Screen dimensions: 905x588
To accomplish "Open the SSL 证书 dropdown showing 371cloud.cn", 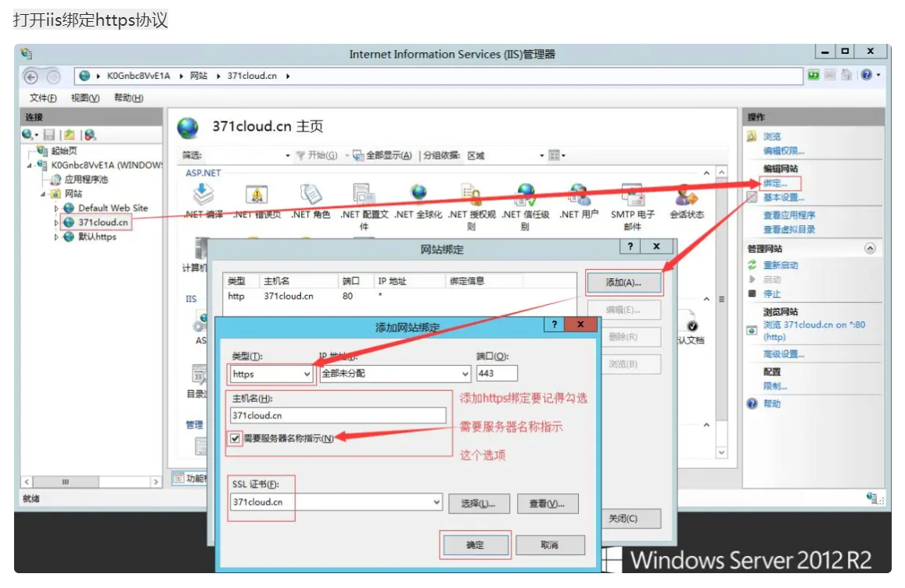I will pos(336,502).
